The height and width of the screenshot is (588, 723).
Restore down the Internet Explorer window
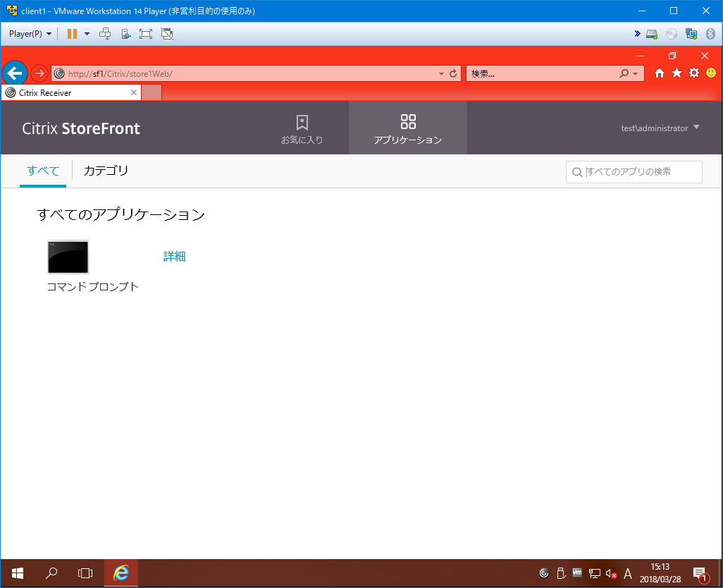click(x=672, y=56)
